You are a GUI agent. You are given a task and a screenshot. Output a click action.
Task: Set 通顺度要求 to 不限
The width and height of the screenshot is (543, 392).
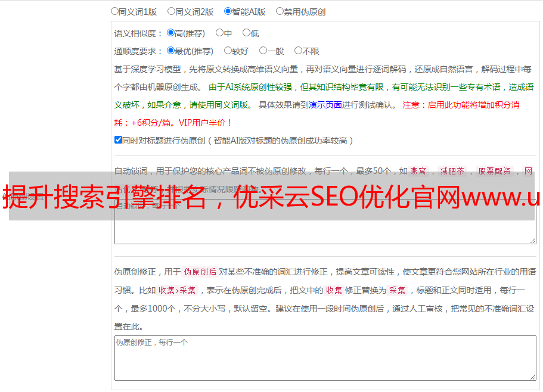(298, 51)
